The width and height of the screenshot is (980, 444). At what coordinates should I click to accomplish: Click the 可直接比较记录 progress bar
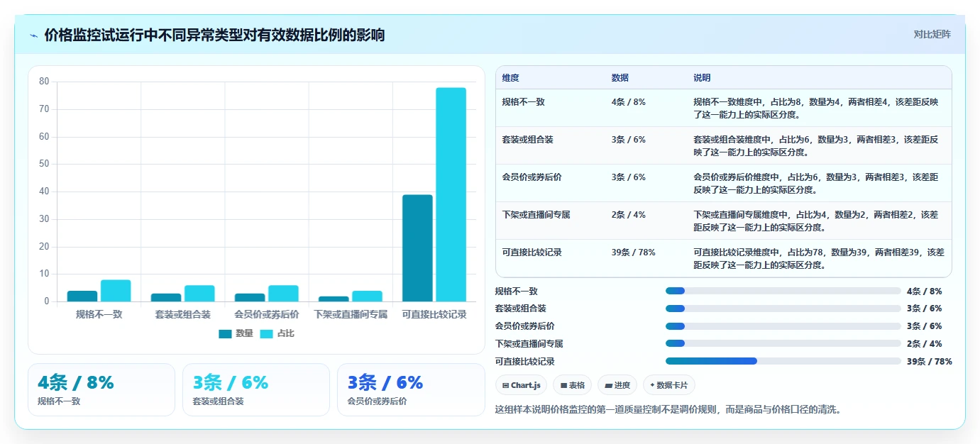click(x=783, y=361)
